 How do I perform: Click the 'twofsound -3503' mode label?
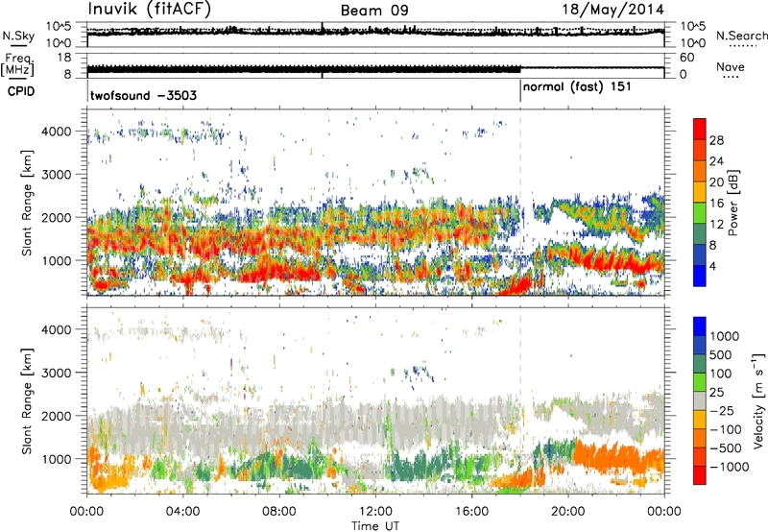pos(143,95)
